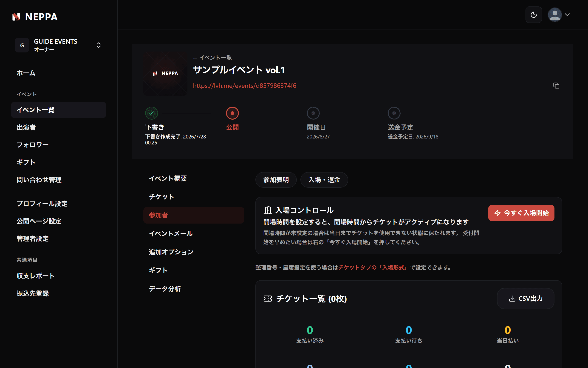This screenshot has height=368, width=588.
Task: Open the sidebar ギフト page
Action: (x=59, y=162)
